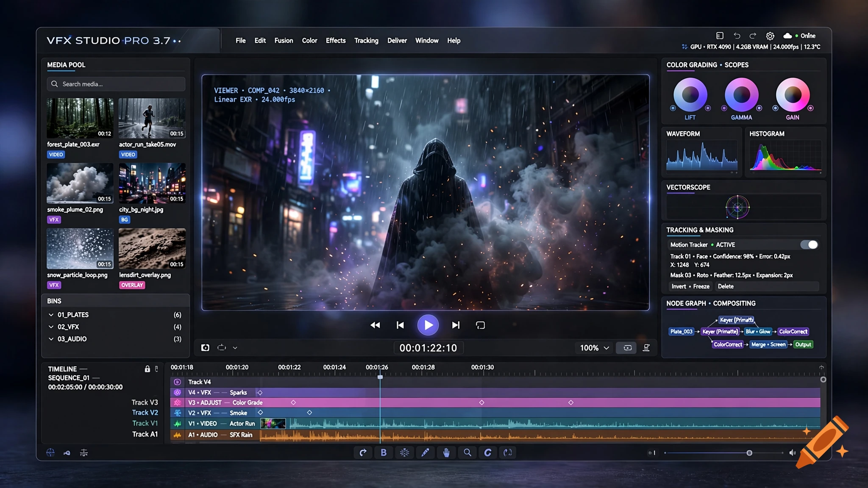Click the panel layout icon in top bar
Screen dimensions: 868x488
tap(720, 36)
